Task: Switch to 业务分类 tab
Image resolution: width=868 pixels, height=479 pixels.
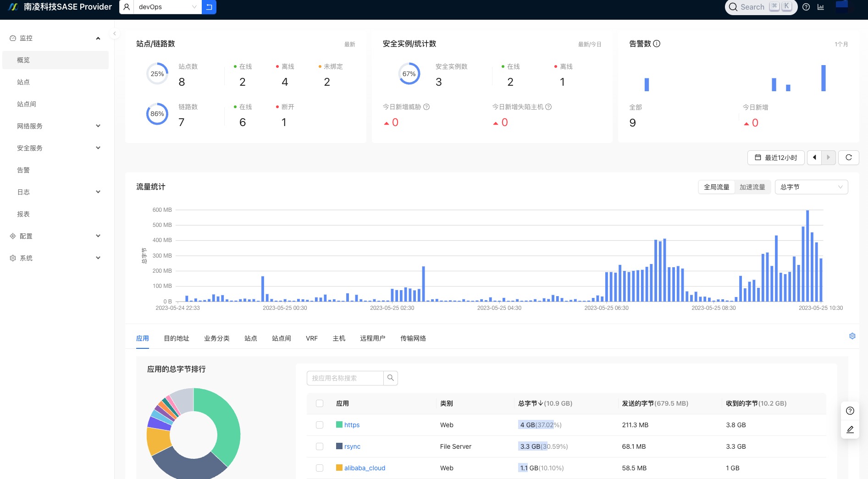Action: (217, 338)
